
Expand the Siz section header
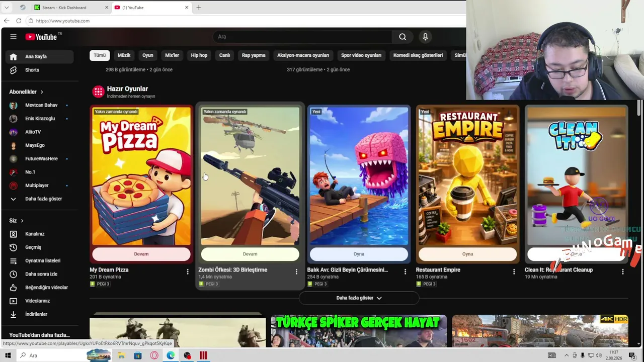(16, 221)
